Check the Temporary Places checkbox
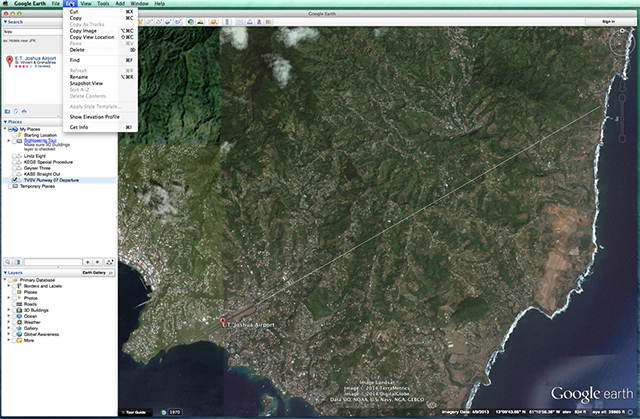This screenshot has width=640, height=419. 10,186
